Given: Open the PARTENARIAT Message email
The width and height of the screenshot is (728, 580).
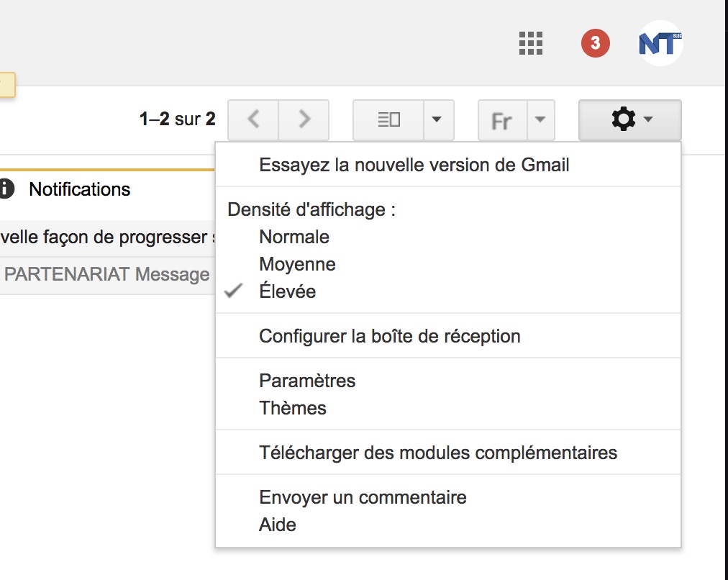Looking at the screenshot, I should (x=106, y=274).
